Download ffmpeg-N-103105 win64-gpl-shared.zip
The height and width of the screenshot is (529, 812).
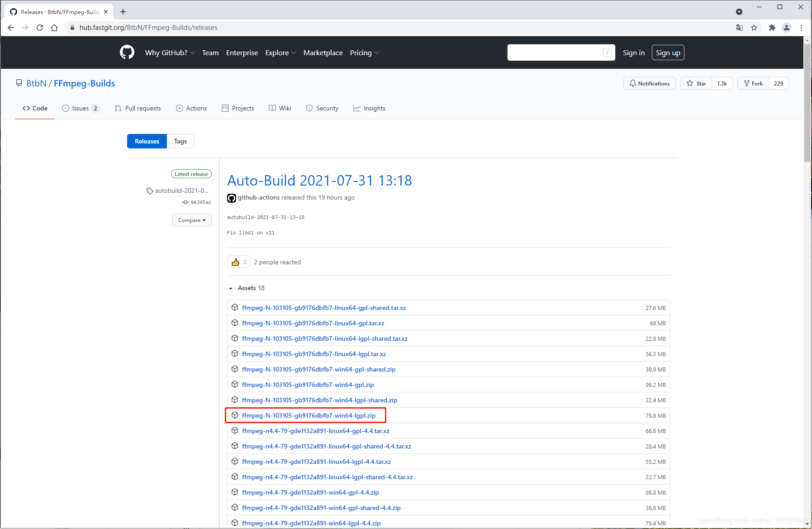318,369
